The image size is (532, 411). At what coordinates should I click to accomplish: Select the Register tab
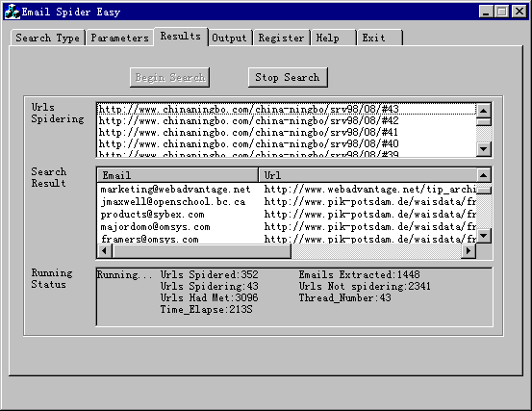[281, 38]
